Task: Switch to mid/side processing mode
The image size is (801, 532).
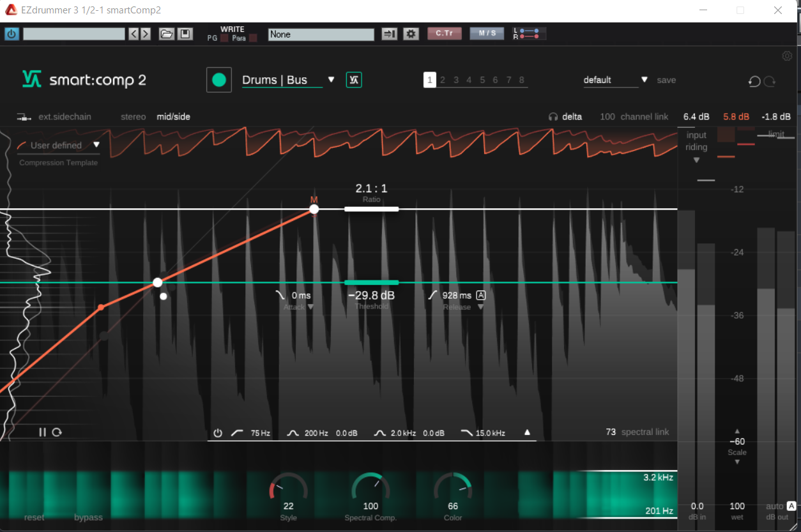Action: click(x=173, y=117)
